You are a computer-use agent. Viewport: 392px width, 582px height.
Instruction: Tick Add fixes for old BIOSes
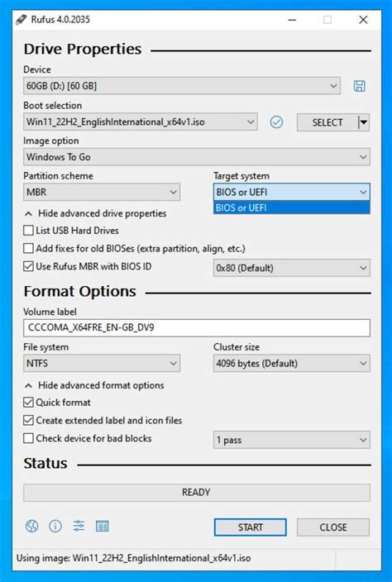coord(28,248)
